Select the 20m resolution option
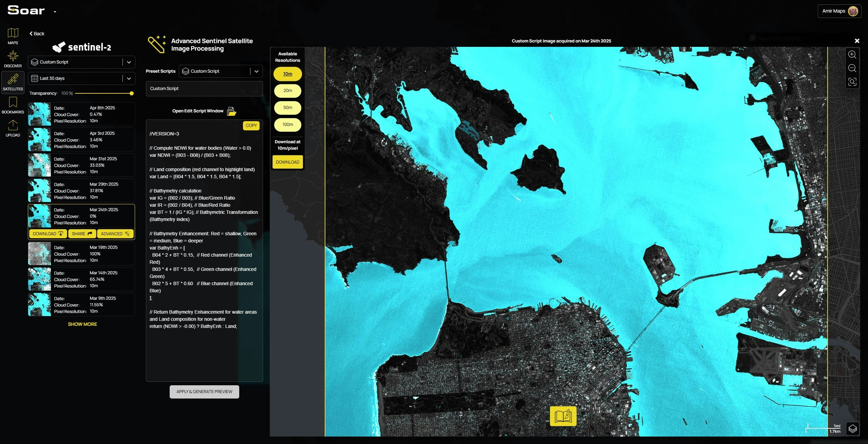The image size is (868, 444). (287, 91)
